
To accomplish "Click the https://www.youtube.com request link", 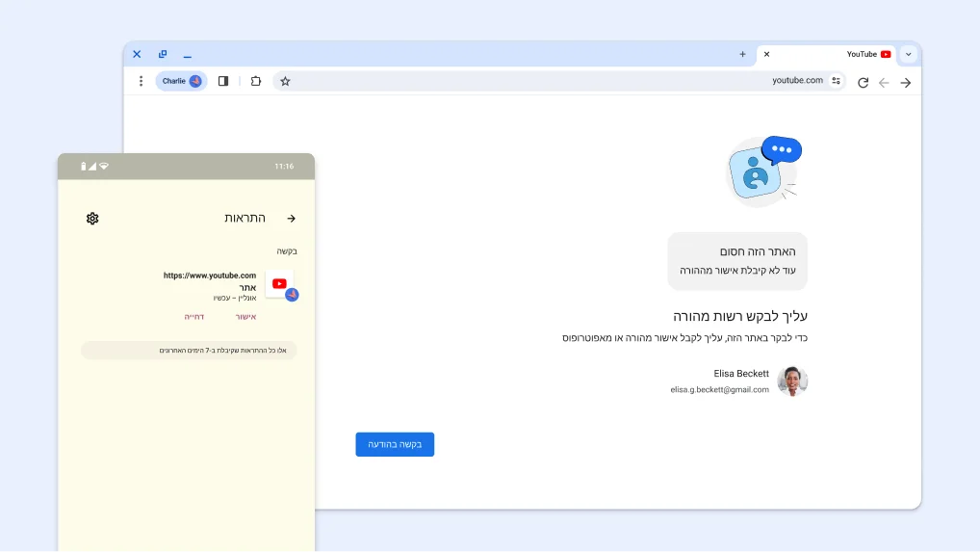I will 209,276.
